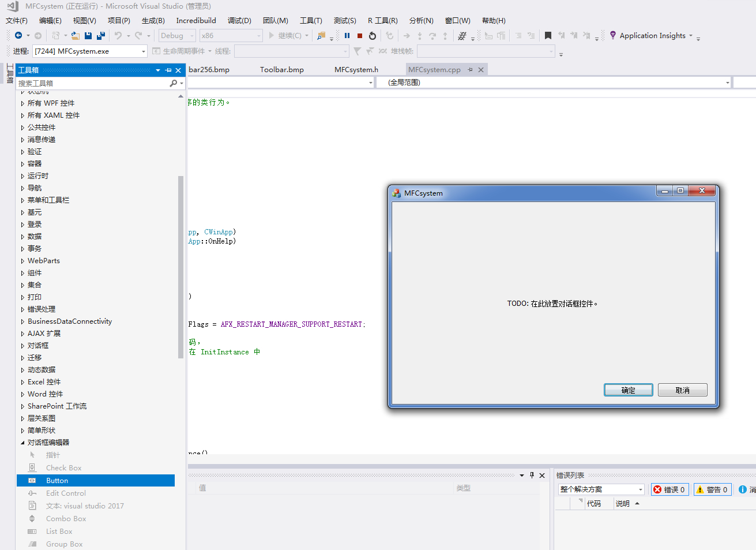Open the 调试(D) menu
The image size is (756, 550).
click(x=239, y=21)
